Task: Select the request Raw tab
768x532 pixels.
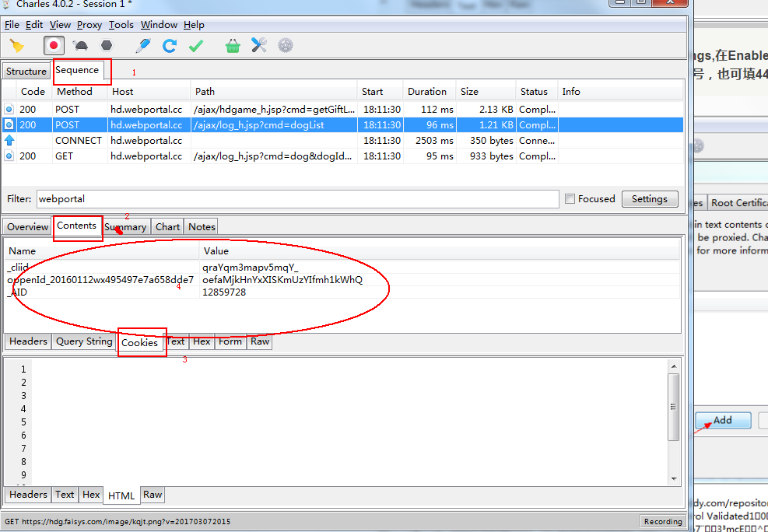Action: pyautogui.click(x=260, y=341)
